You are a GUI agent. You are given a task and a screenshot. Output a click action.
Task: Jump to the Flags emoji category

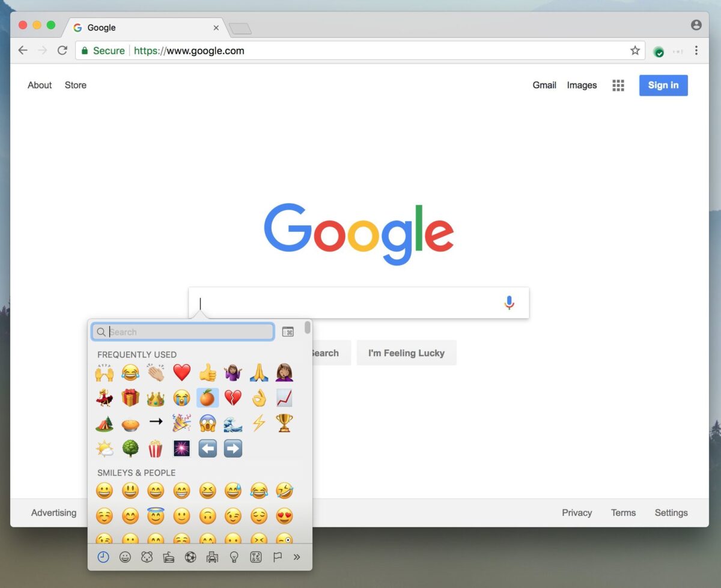(277, 557)
